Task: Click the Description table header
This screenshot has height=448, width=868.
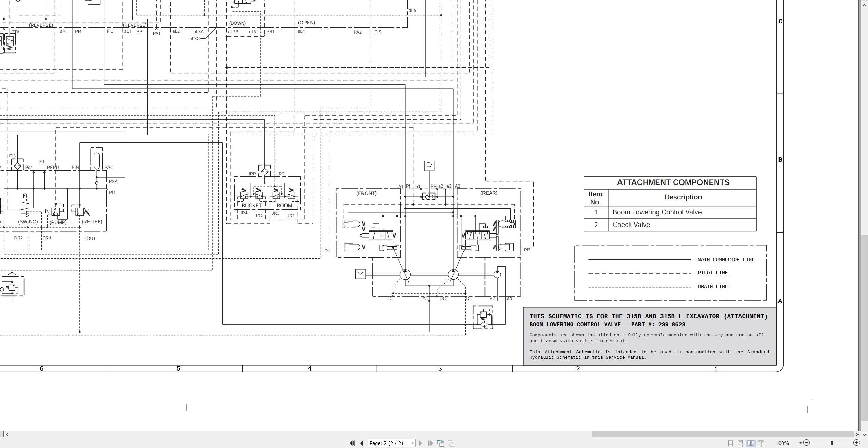Action: [x=683, y=197]
